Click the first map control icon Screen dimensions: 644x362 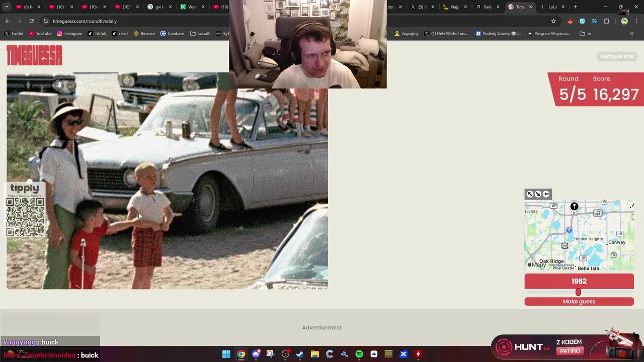click(530, 194)
